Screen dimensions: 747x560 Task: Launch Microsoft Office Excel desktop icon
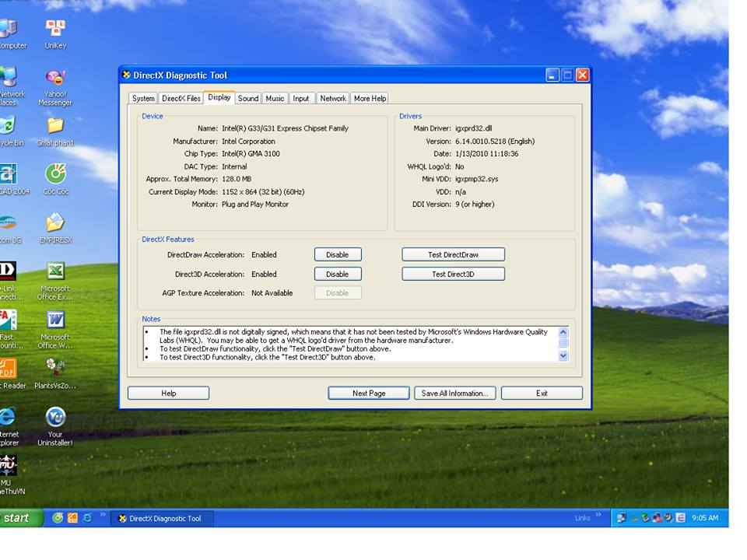pos(55,281)
